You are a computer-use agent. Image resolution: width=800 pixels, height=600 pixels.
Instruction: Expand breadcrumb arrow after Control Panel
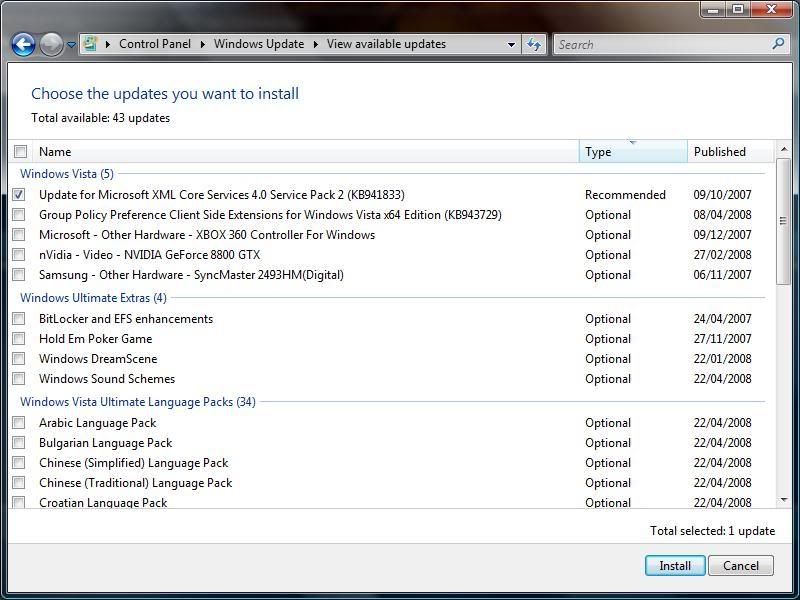202,44
